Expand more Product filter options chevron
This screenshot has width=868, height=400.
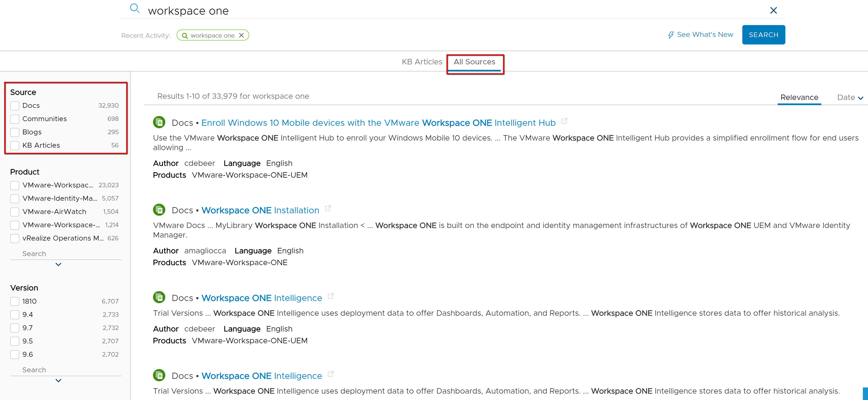(x=58, y=265)
